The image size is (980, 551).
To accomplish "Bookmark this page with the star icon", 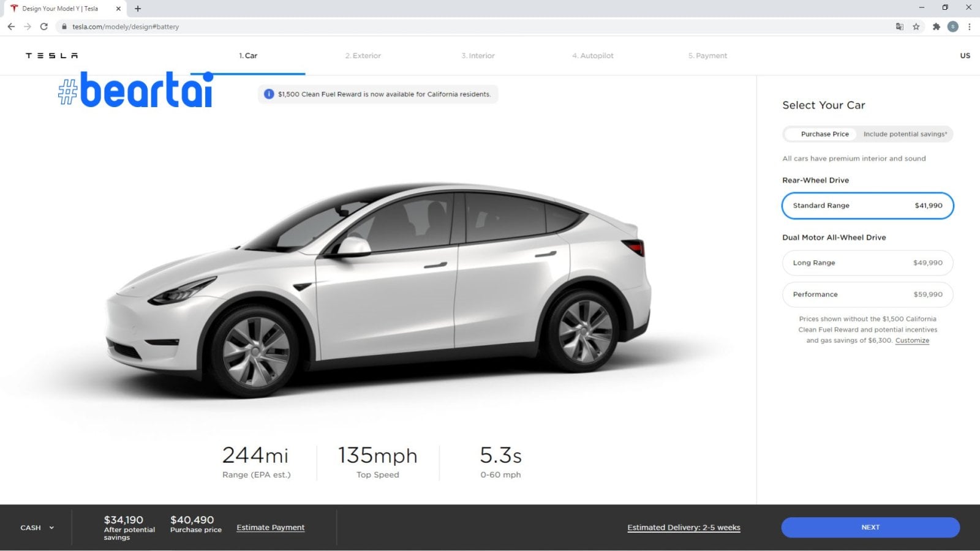I will [916, 26].
